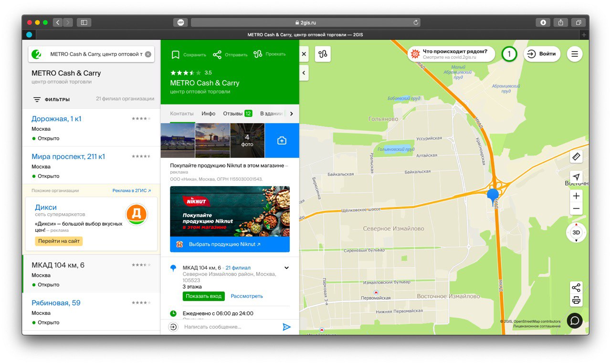Viewport: 611px width, 364px height.
Task: Open Что происходит рядом covid banner
Action: [452, 54]
